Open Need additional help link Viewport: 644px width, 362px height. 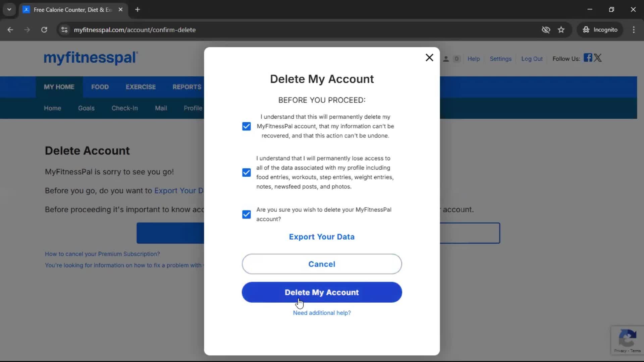(x=322, y=313)
